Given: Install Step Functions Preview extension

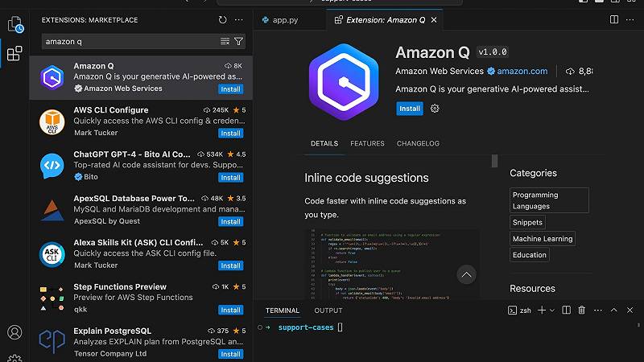Looking at the screenshot, I should (x=230, y=310).
